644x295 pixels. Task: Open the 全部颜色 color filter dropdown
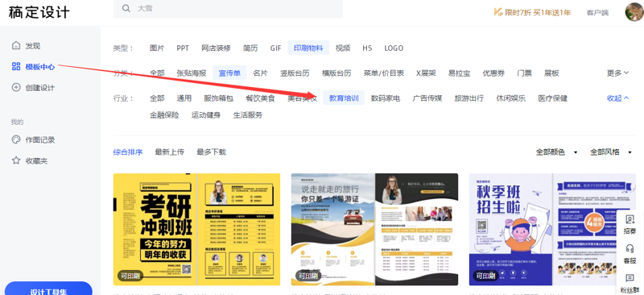coord(556,152)
